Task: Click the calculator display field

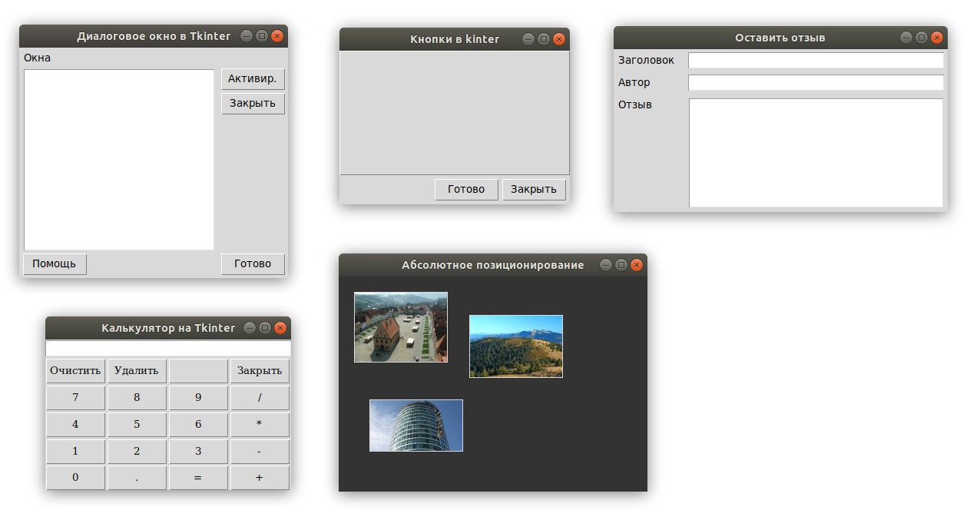Action: [x=167, y=348]
